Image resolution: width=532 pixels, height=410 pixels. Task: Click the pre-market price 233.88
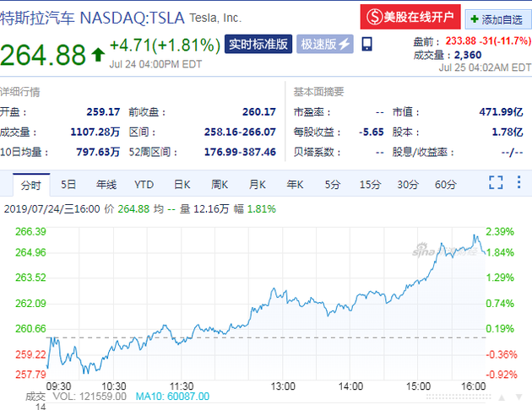[x=461, y=41]
